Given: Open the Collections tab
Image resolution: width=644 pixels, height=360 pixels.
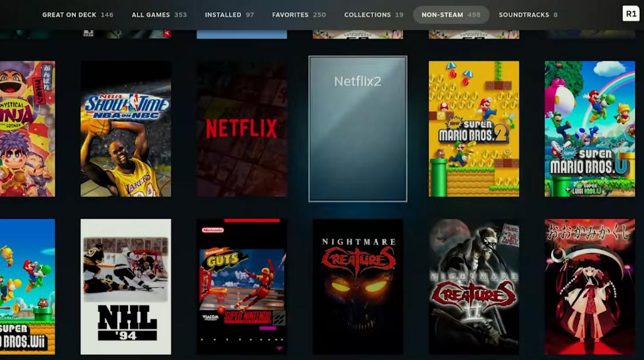Looking at the screenshot, I should tap(373, 15).
